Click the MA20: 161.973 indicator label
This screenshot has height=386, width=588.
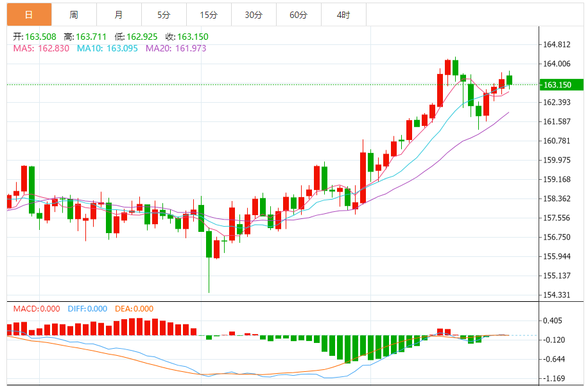(176, 48)
